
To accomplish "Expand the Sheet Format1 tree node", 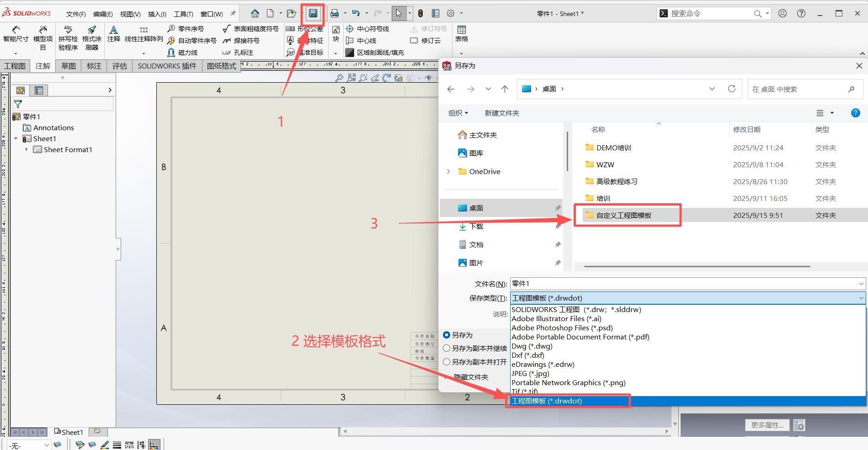I will pos(26,149).
